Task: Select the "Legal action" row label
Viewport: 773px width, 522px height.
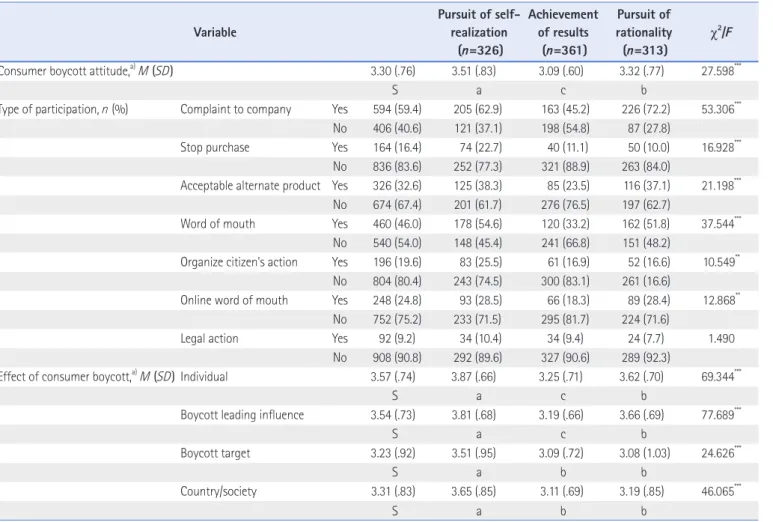Action: pyautogui.click(x=209, y=339)
